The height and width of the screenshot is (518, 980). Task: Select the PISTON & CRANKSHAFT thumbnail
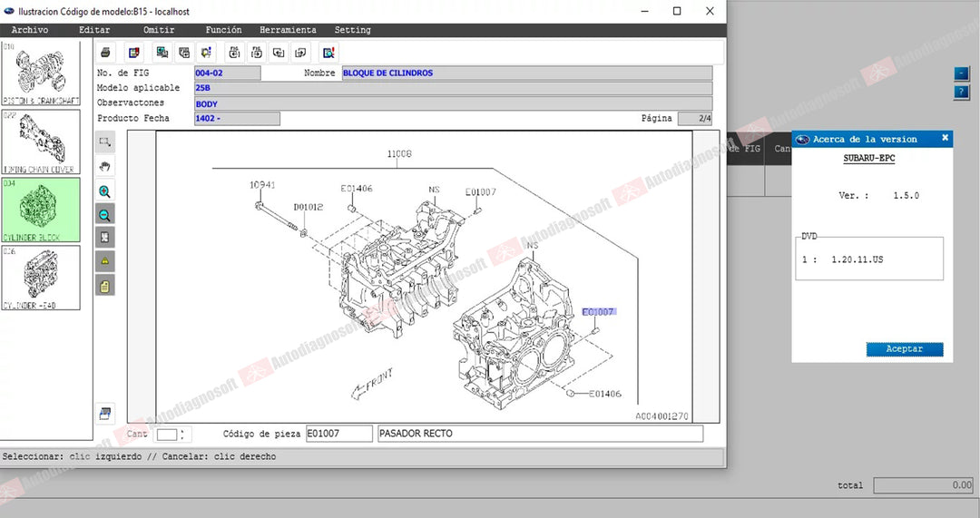tap(41, 73)
